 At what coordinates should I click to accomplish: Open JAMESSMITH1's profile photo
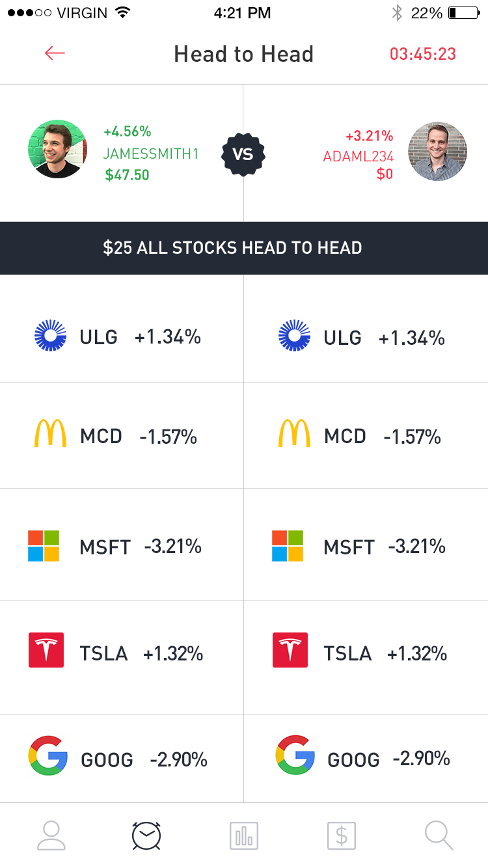(57, 149)
